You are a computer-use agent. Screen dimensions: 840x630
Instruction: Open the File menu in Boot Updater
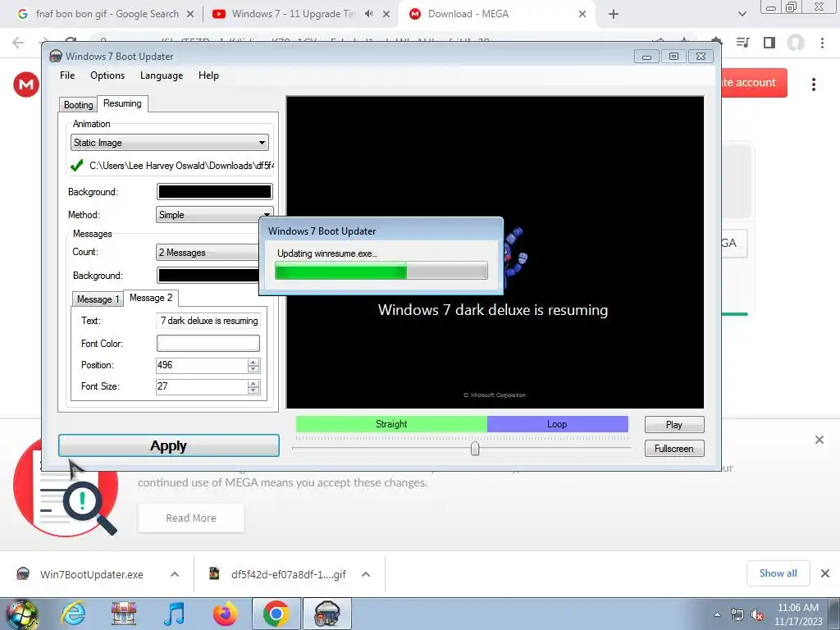pos(67,75)
